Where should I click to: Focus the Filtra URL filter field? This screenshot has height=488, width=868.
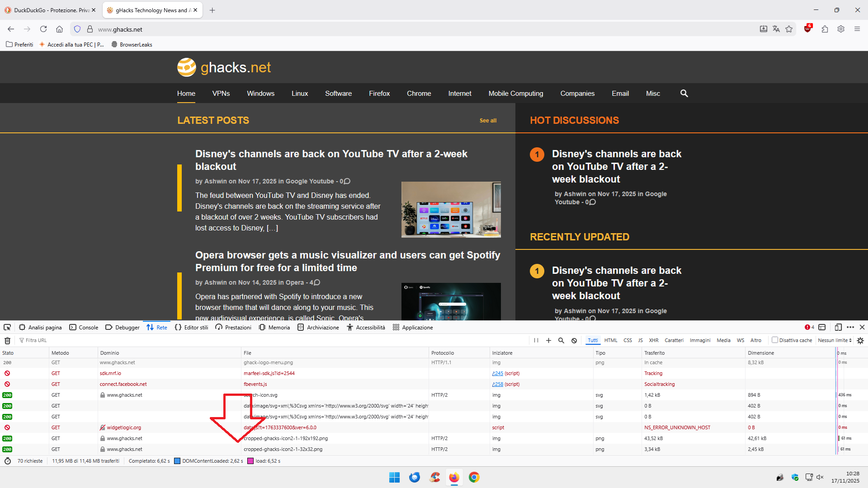tap(271, 340)
